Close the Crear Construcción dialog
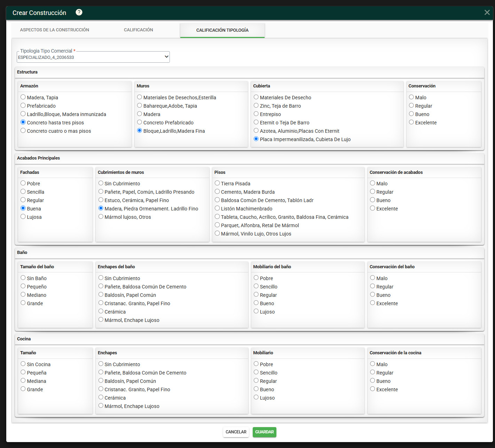Screen dimensions: 495x448 coord(487,13)
